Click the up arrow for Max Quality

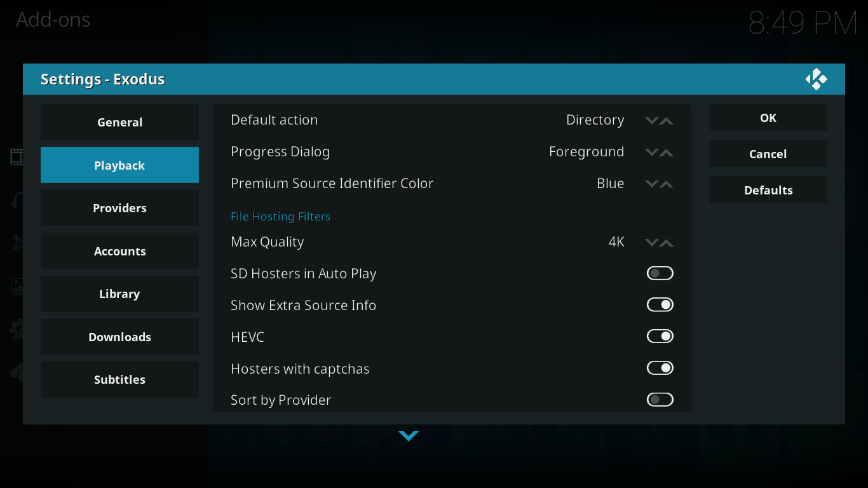click(x=667, y=243)
